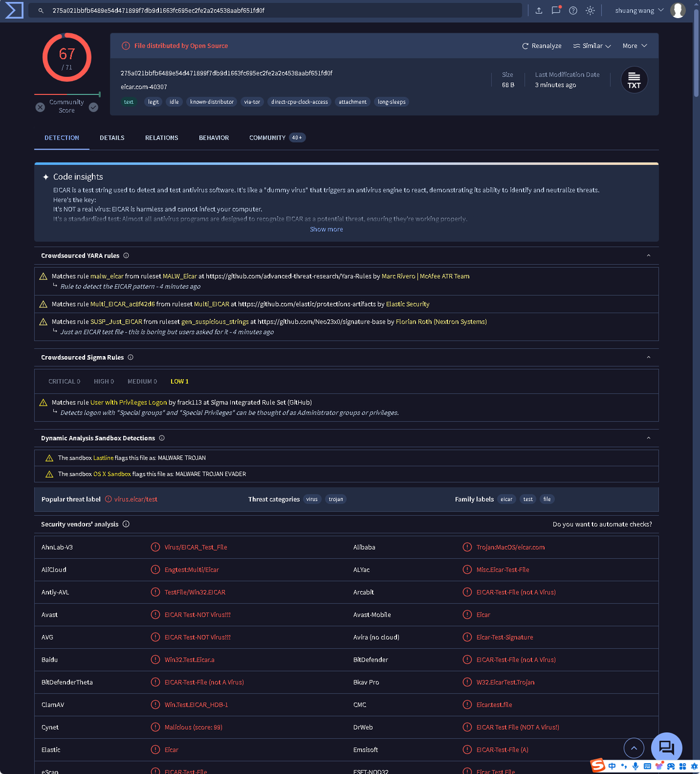
Task: Click the Sogou input method S icon
Action: coord(598,766)
